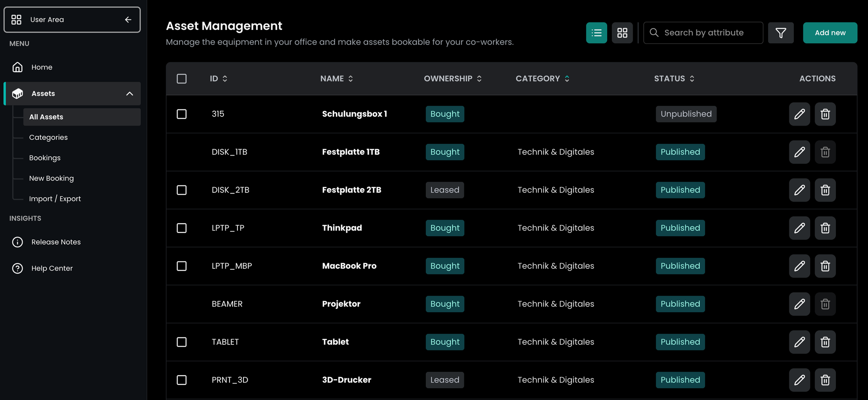Screen dimensions: 868x400
Task: Switch to grid view layout
Action: click(622, 33)
